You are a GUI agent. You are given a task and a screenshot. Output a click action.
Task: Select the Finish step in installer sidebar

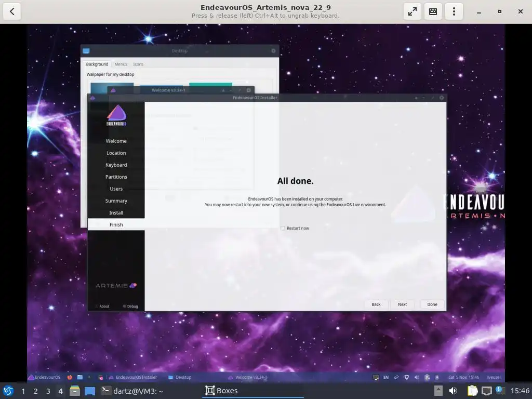116,224
